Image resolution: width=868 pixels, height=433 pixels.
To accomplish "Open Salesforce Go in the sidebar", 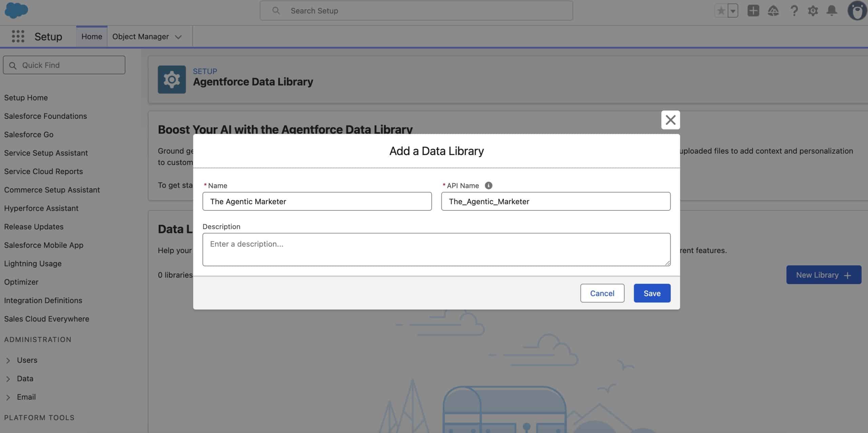I will pyautogui.click(x=29, y=134).
